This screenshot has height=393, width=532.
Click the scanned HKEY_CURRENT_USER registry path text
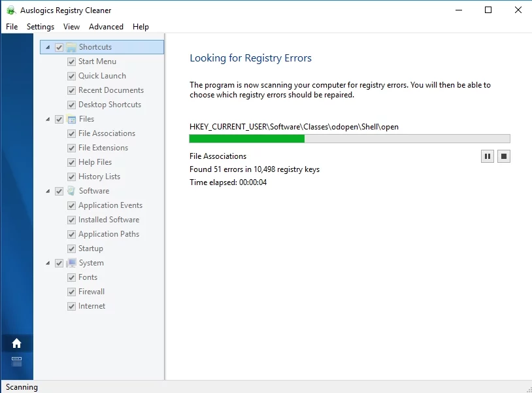(x=294, y=127)
